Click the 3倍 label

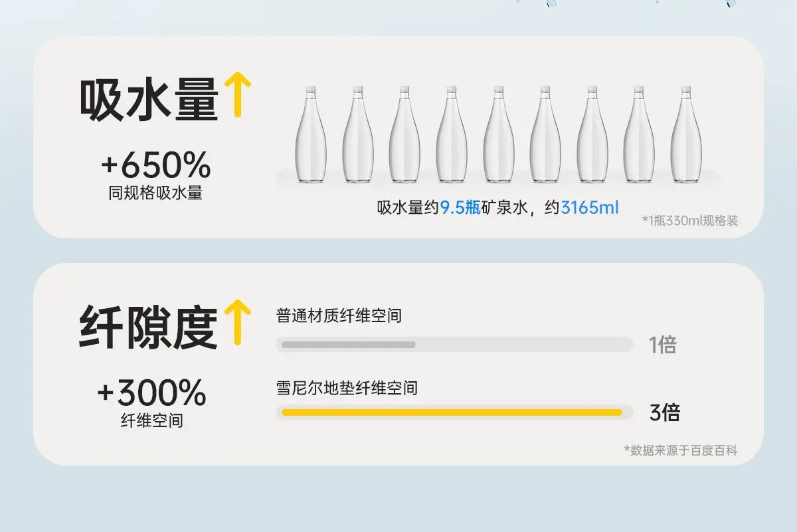664,412
